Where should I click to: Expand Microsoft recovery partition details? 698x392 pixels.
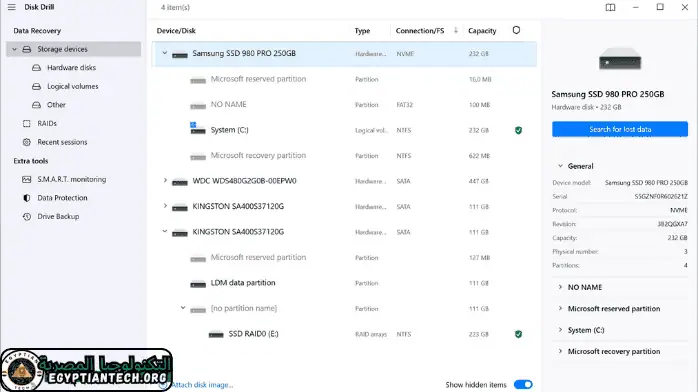click(560, 351)
